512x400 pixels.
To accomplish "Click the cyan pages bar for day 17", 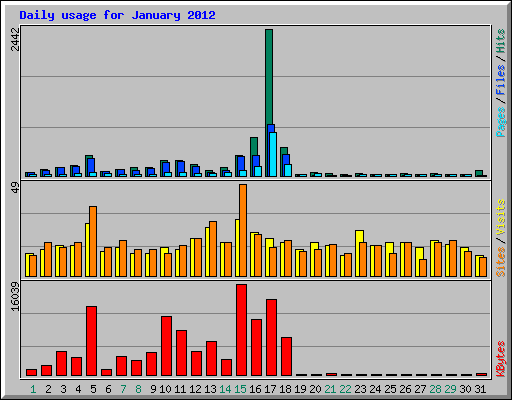I will click(x=273, y=154).
